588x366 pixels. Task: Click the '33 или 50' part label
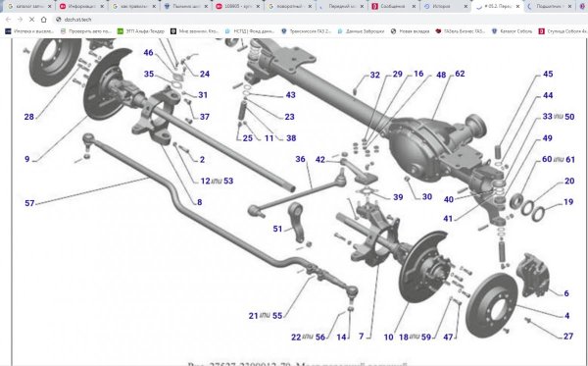pos(559,117)
